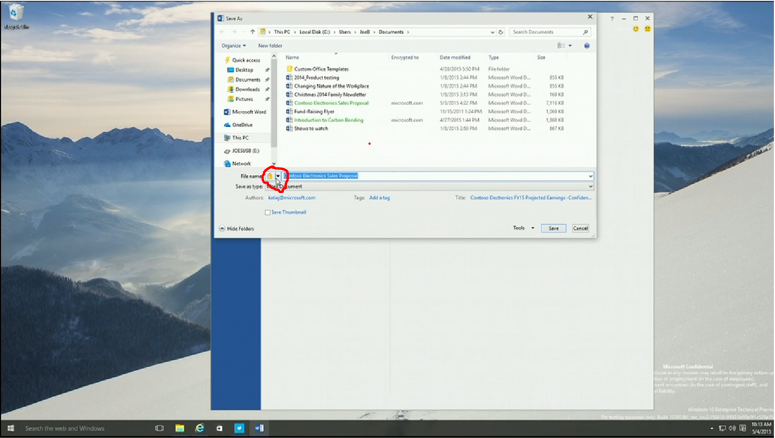This screenshot has width=775, height=438.
Task: Click the lock icon beside File name
Action: click(x=270, y=175)
